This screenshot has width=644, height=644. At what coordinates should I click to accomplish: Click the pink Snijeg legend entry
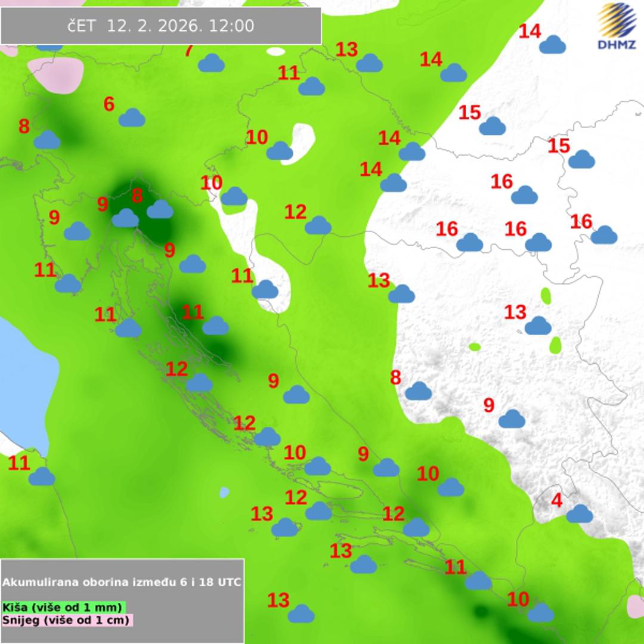tap(67, 620)
